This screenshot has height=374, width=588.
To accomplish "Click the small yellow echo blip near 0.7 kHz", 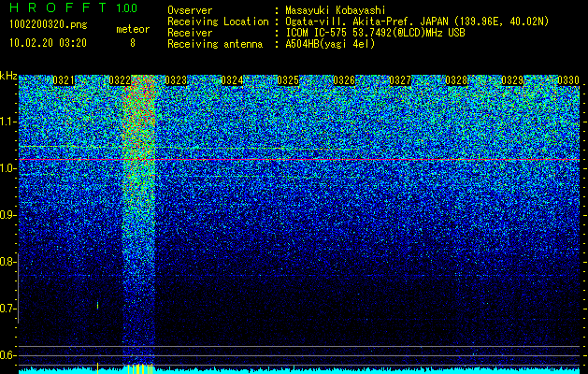I will 97,306.
